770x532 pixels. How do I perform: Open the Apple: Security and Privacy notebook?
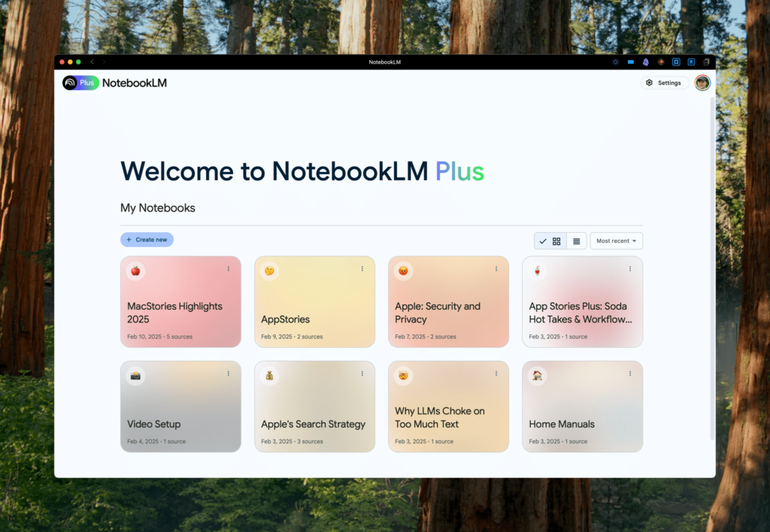click(448, 312)
